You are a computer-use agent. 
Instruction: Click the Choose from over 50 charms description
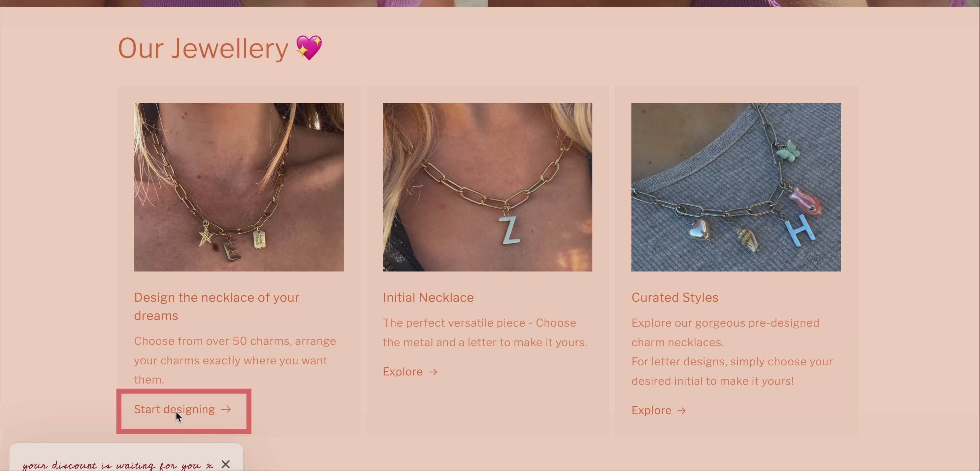point(235,360)
